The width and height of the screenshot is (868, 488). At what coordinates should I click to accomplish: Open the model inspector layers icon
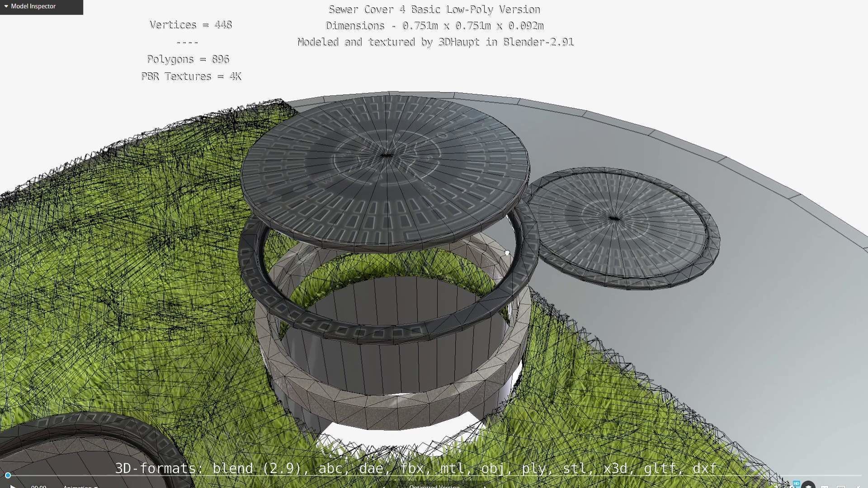808,485
